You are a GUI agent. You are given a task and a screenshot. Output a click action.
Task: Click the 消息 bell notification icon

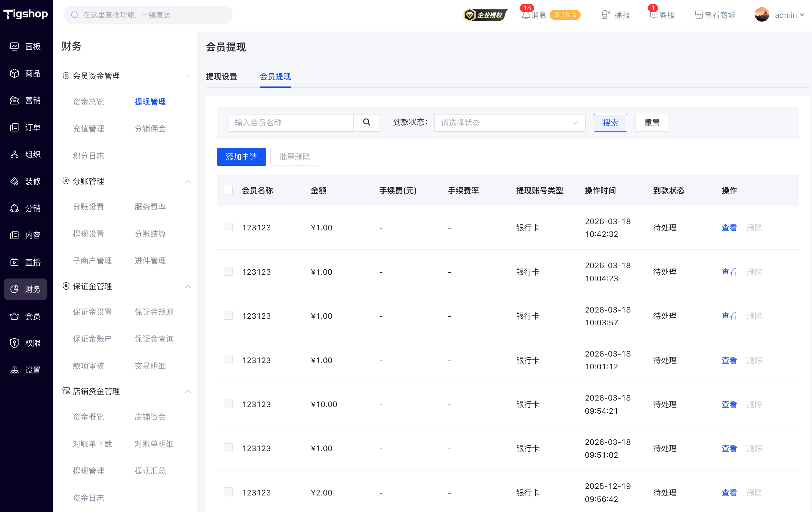526,15
